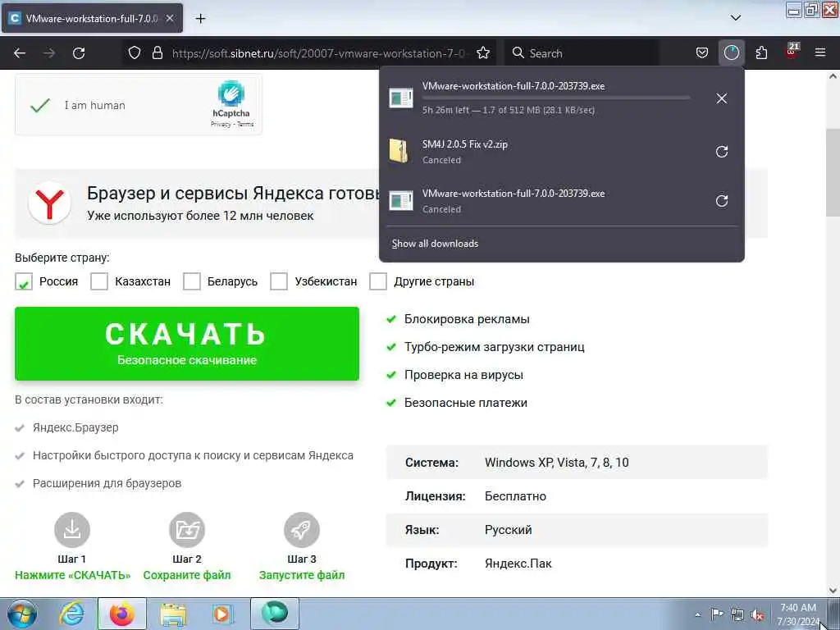Open the Windows Start menu
The width and height of the screenshot is (840, 630).
pos(22,614)
